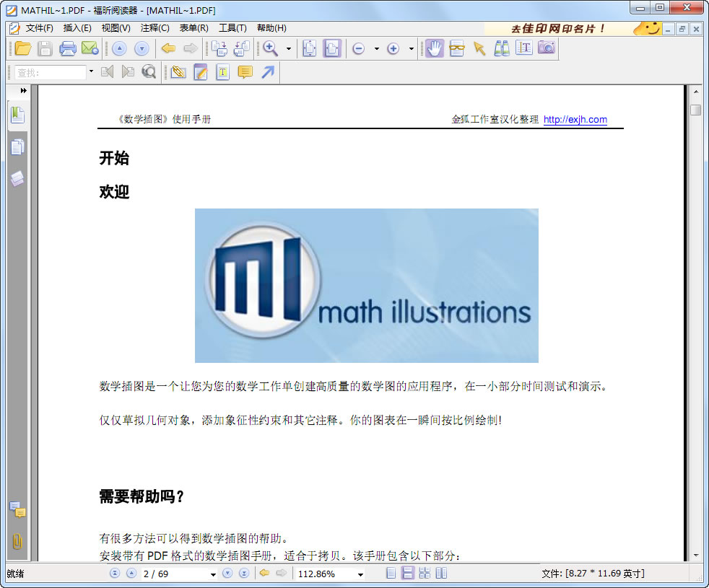Click in the 查找 search field
The width and height of the screenshot is (709, 588).
[x=49, y=72]
